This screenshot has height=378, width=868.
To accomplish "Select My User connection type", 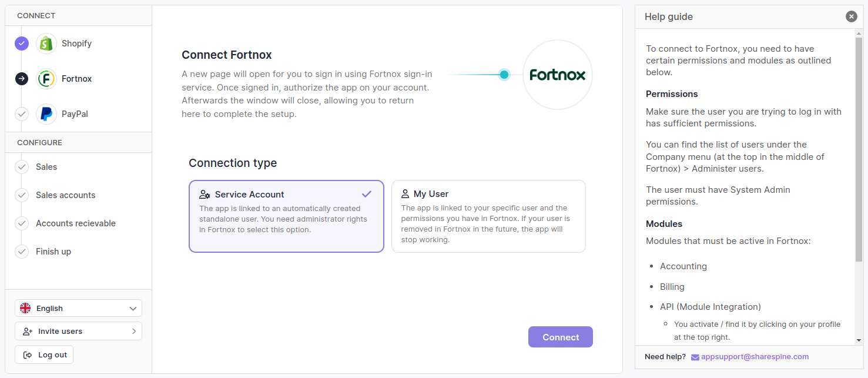I will tap(488, 216).
